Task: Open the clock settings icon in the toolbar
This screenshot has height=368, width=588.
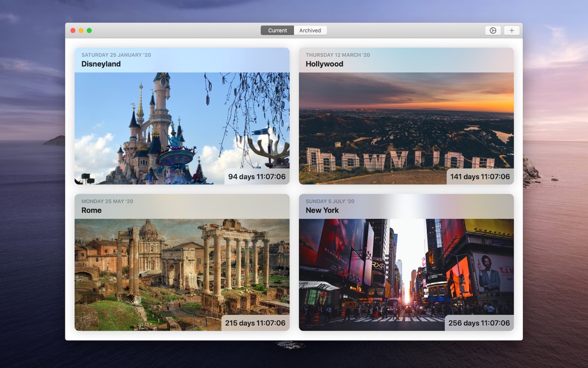Action: (x=493, y=31)
